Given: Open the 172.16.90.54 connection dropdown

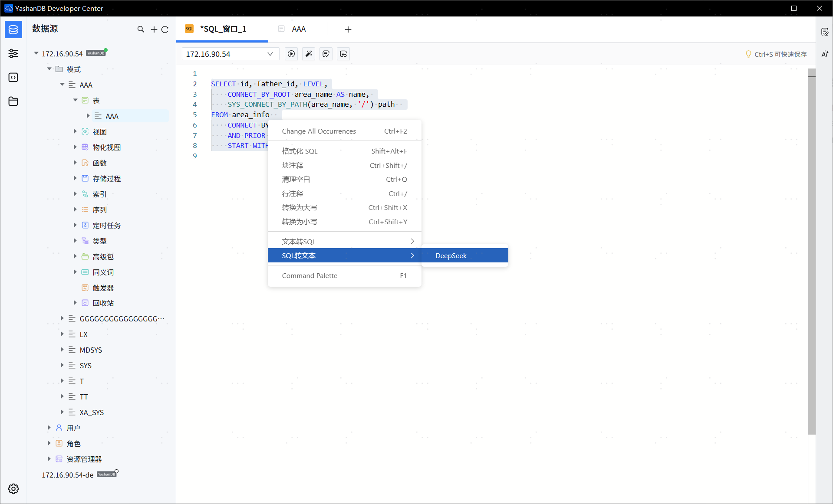Looking at the screenshot, I should coord(230,54).
